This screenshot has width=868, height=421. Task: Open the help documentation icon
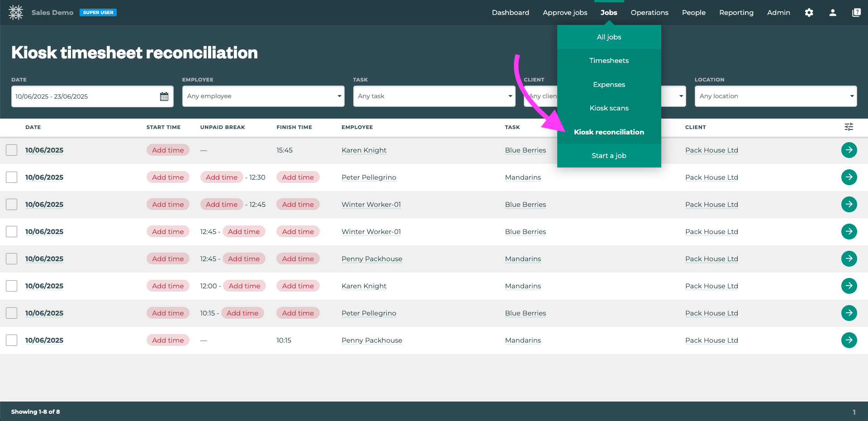tap(856, 13)
